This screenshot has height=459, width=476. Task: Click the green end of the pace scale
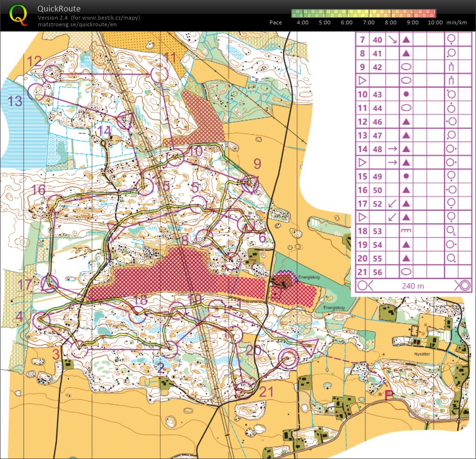tap(296, 13)
